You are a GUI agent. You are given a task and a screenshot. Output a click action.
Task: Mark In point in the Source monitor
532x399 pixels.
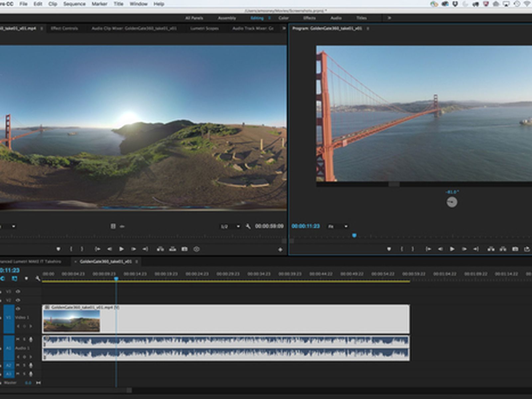(71, 249)
